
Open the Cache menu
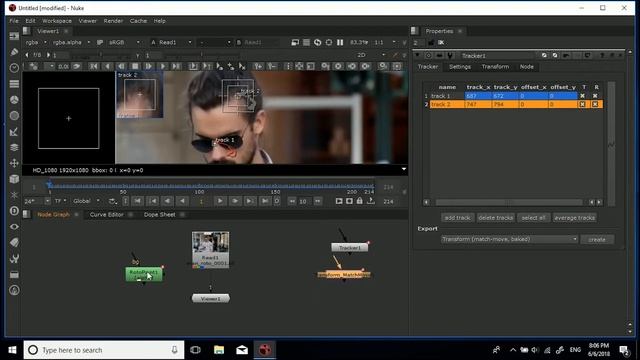(x=138, y=21)
